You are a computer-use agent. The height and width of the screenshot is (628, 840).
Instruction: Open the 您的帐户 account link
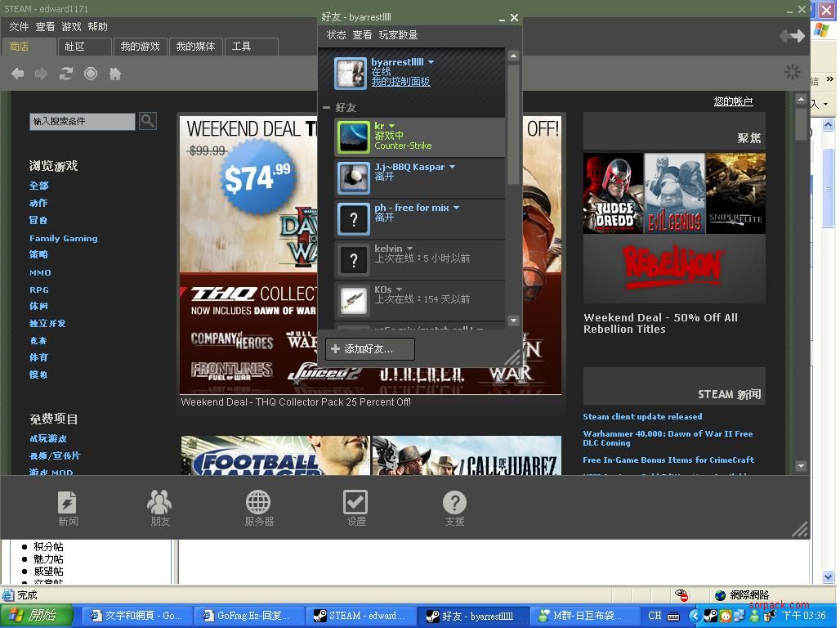(733, 101)
